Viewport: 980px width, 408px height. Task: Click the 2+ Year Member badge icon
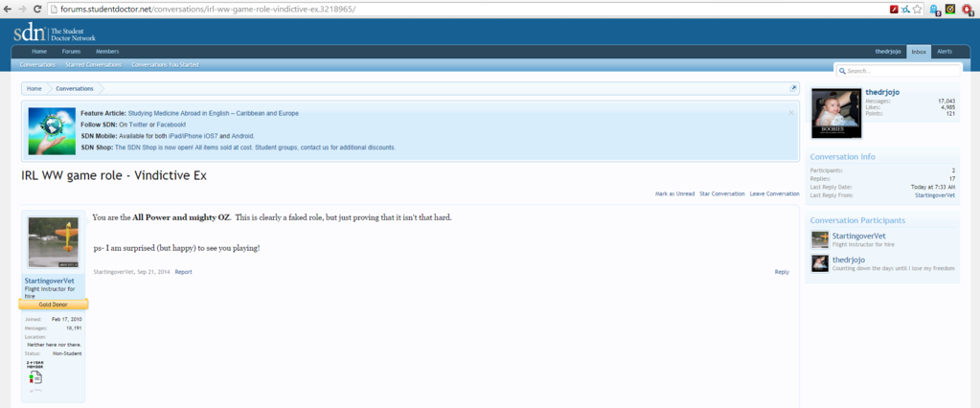(x=35, y=373)
